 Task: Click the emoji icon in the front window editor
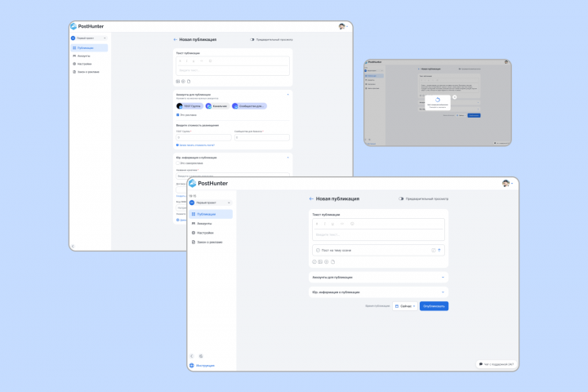[352, 224]
